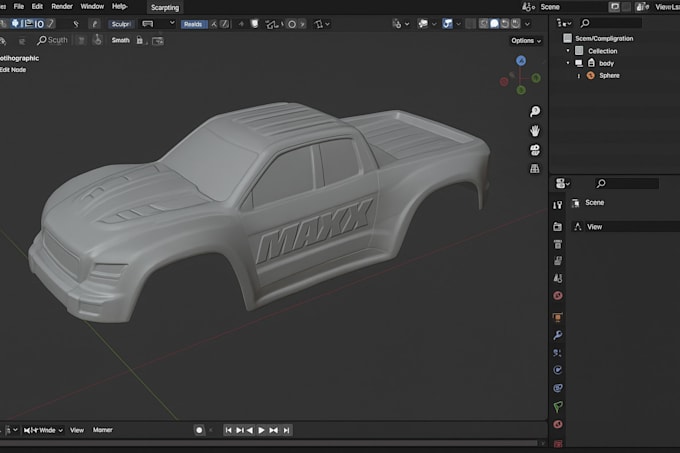This screenshot has height=453, width=680.
Task: Open the Render properties tab icon
Action: 558,226
